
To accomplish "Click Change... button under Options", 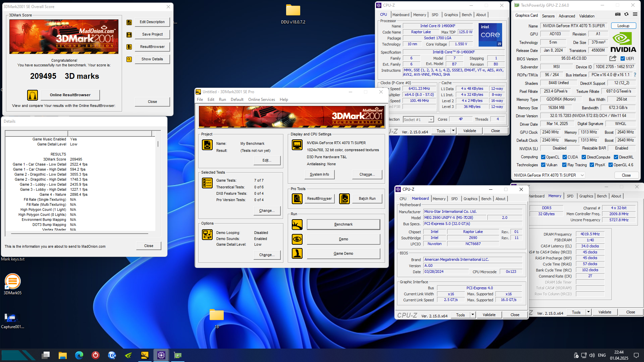I will tap(267, 255).
